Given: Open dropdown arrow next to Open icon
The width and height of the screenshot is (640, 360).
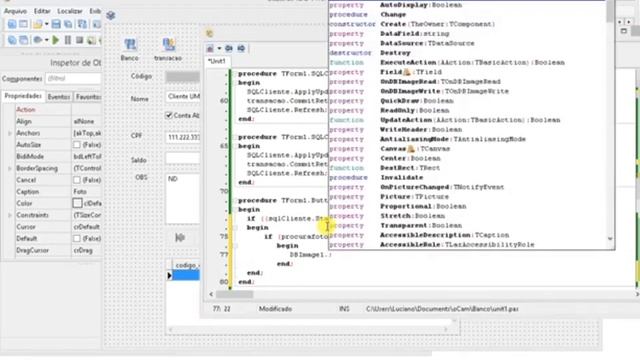Looking at the screenshot, I should tap(46, 24).
